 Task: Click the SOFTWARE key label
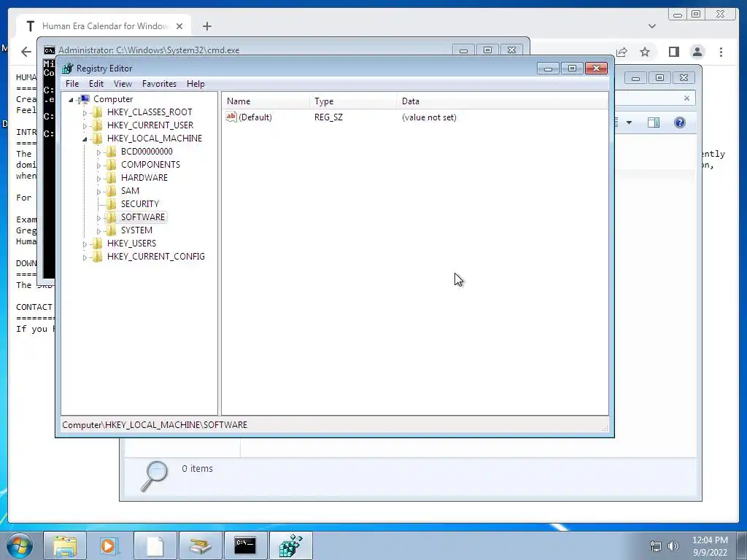[142, 217]
